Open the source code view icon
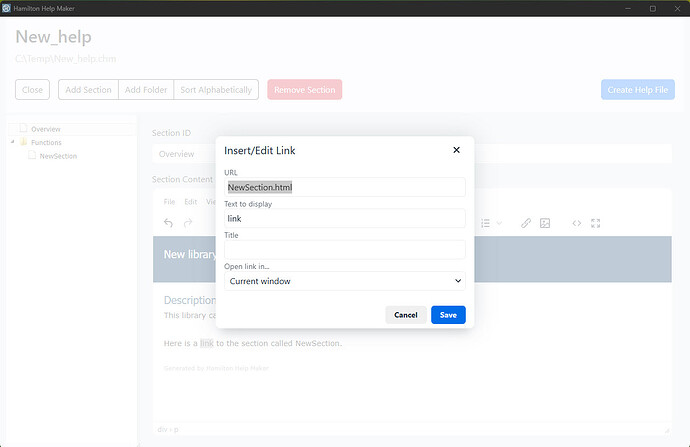690x447 pixels. point(576,223)
